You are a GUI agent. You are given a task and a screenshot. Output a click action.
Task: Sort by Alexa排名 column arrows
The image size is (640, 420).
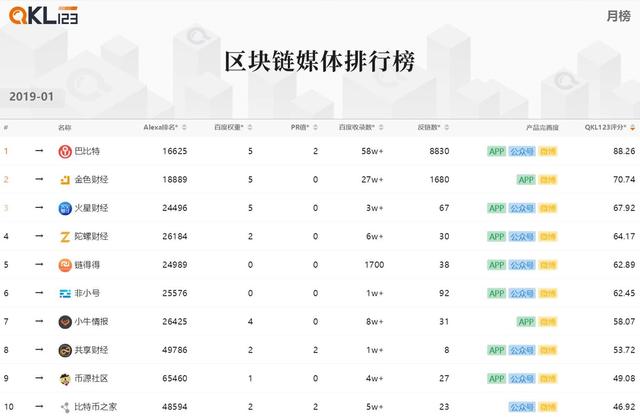[x=184, y=127]
